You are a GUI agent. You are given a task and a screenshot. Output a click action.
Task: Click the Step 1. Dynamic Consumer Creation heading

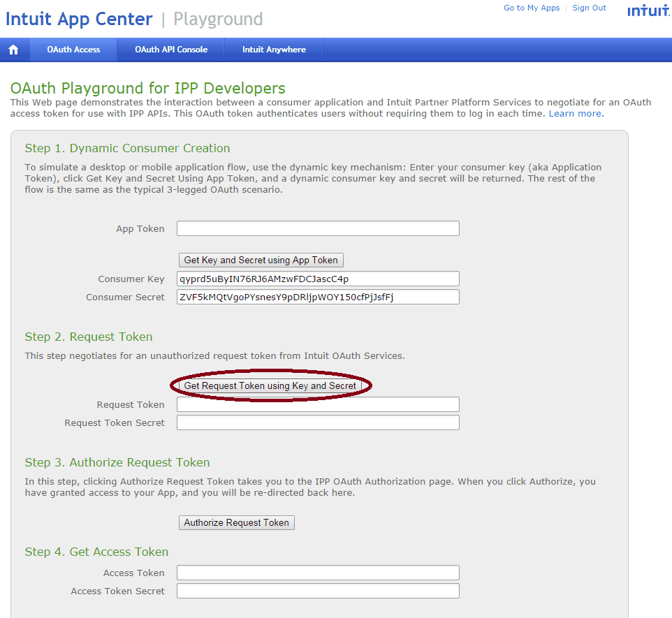pos(127,148)
